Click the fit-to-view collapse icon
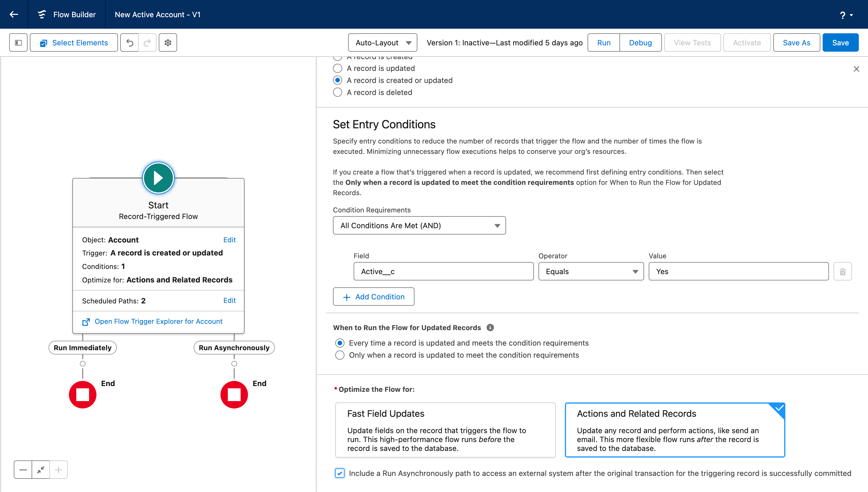 point(41,470)
